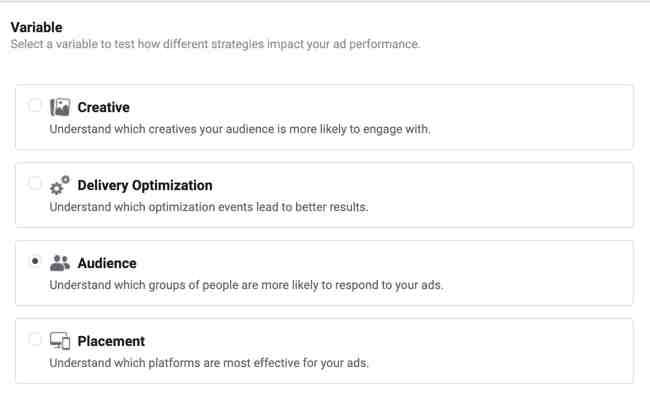
Task: Click the Placement option title
Action: pyautogui.click(x=111, y=341)
